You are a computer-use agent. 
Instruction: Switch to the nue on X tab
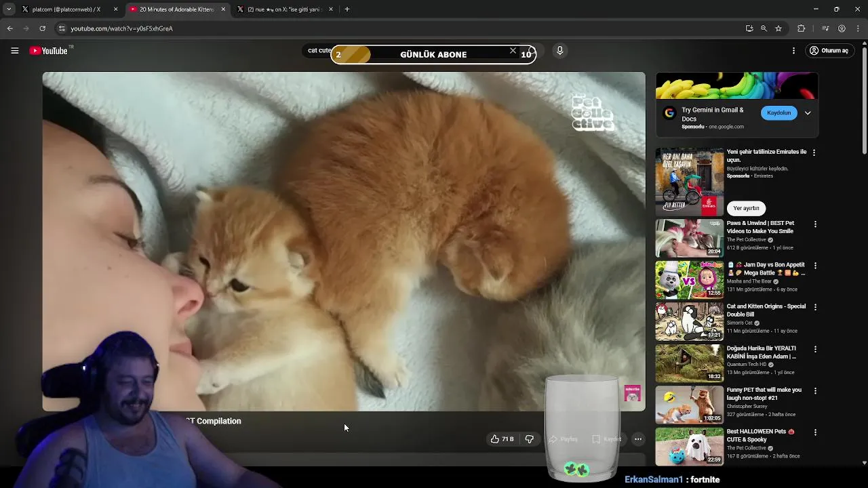(x=283, y=9)
